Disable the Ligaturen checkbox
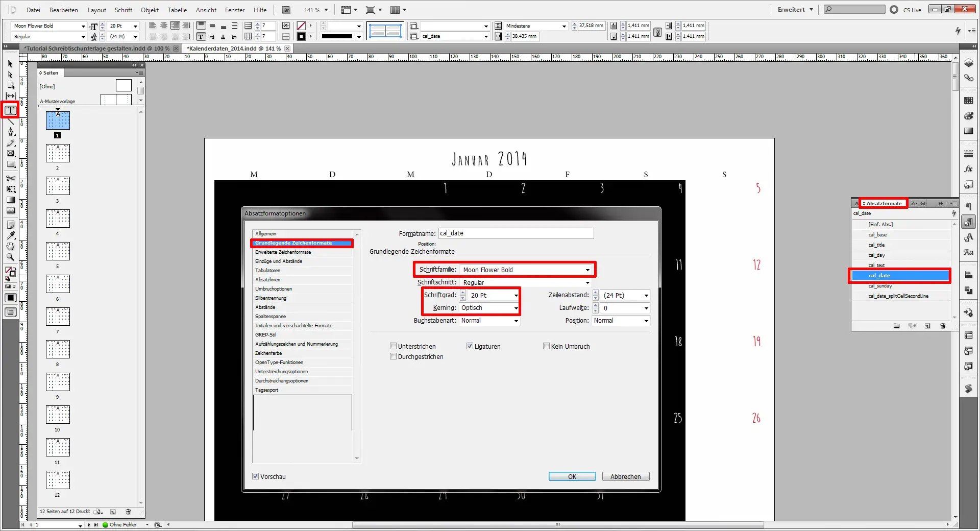The image size is (980, 531). 470,346
